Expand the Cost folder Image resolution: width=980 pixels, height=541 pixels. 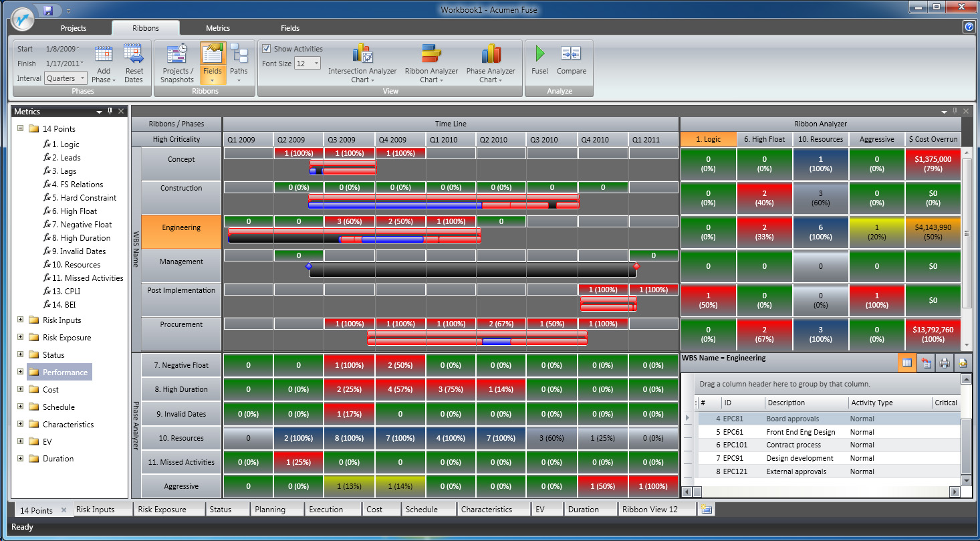(21, 389)
